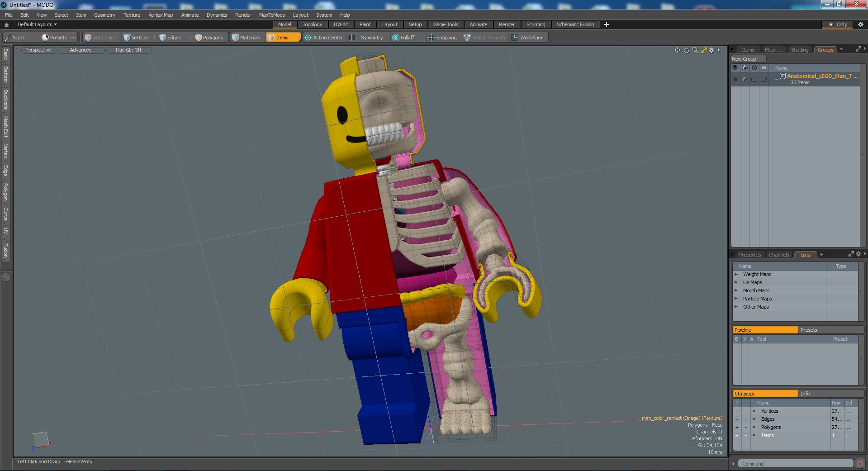This screenshot has width=868, height=471.
Task: Open the WorkPlane options
Action: (527, 38)
